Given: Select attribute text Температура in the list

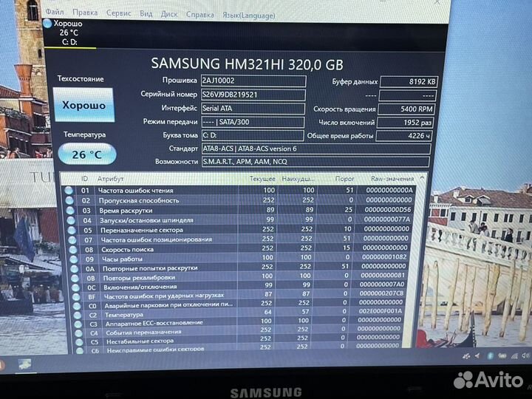Looking at the screenshot, I should pos(124,315).
